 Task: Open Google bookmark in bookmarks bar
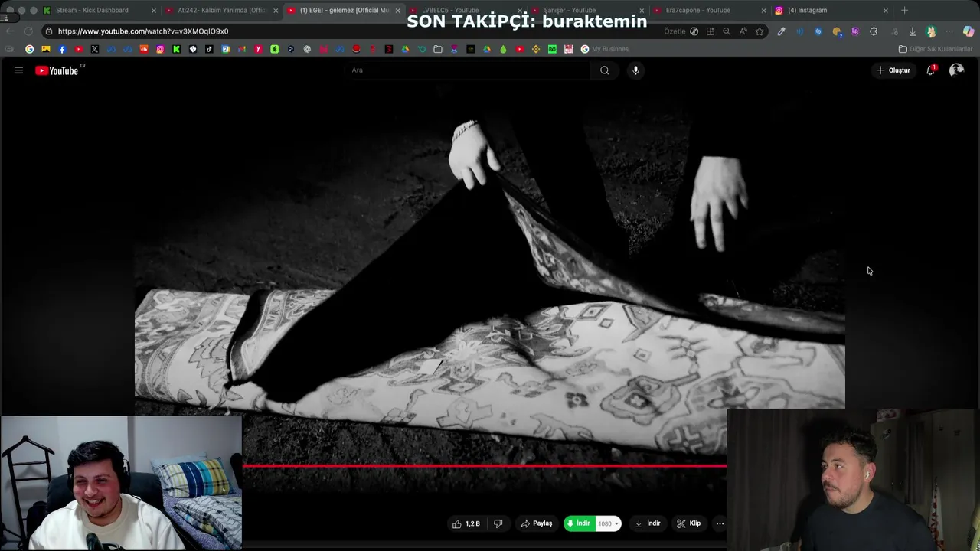click(29, 49)
